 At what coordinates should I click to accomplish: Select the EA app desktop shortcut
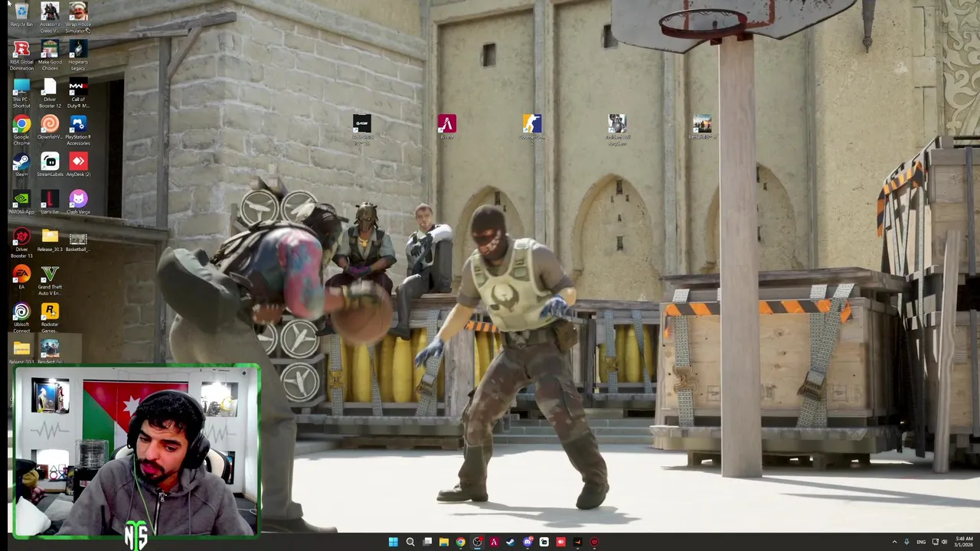(21, 278)
